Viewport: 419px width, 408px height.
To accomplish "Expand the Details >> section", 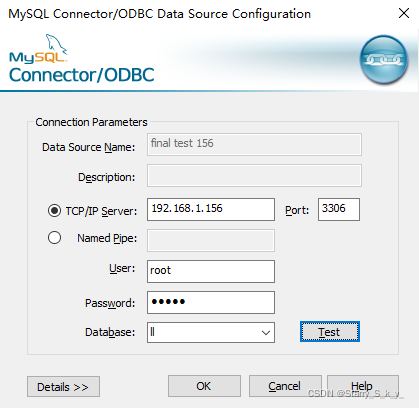I will 63,387.
